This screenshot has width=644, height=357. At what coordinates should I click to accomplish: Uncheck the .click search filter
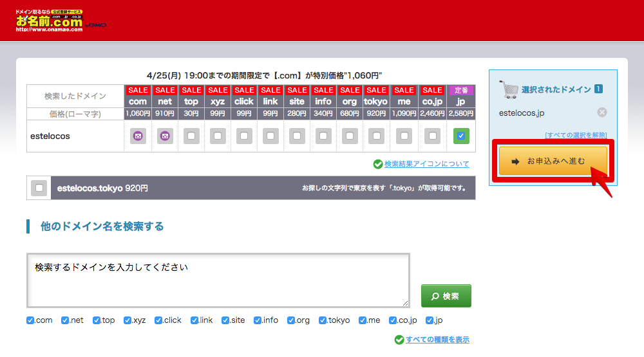click(158, 320)
